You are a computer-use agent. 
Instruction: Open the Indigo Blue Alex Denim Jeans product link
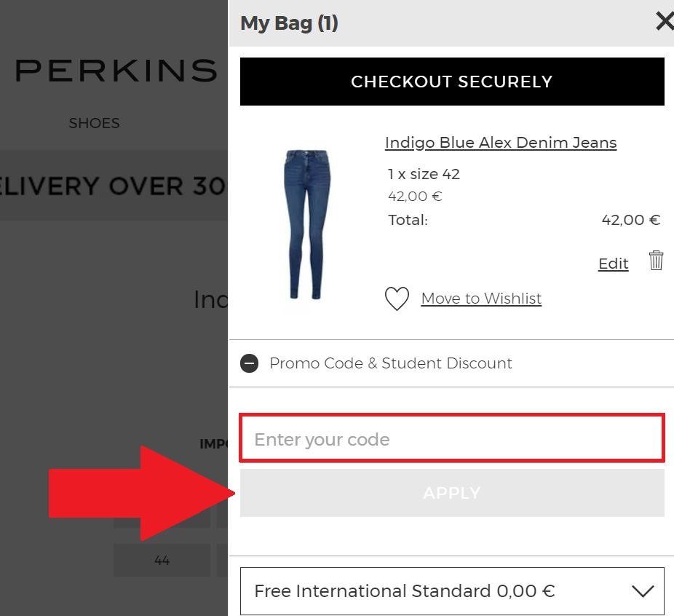click(x=500, y=142)
